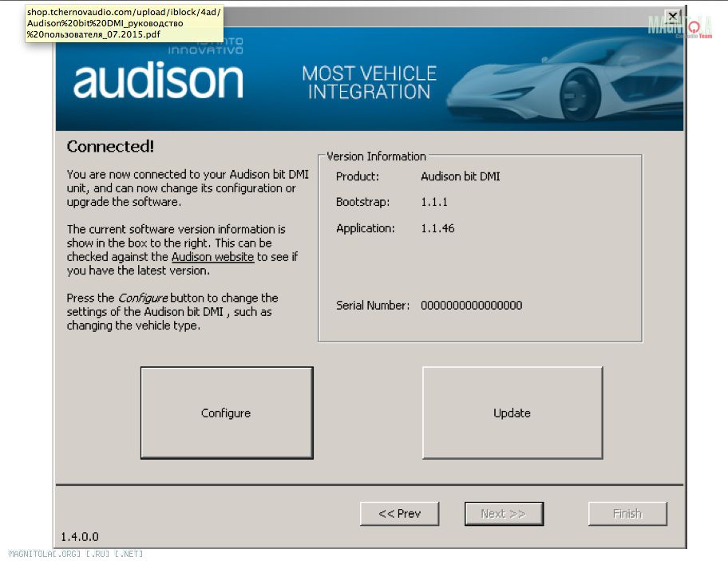
Task: Click the Update button
Action: (512, 413)
